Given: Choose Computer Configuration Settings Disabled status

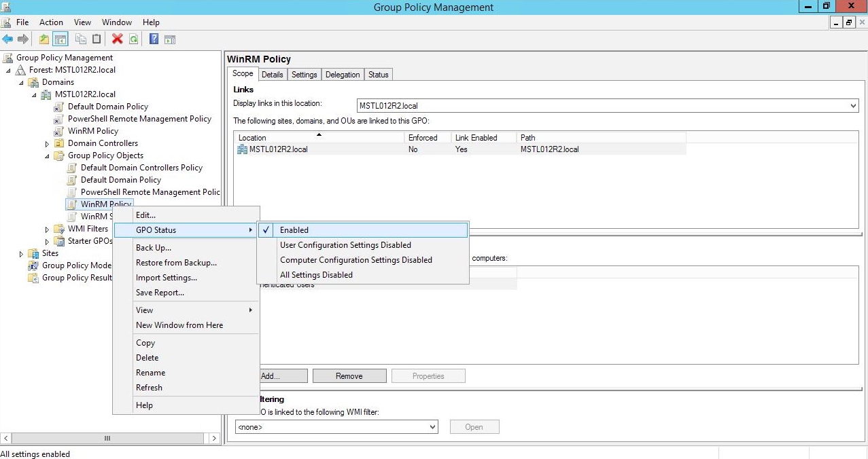Looking at the screenshot, I should (362, 260).
